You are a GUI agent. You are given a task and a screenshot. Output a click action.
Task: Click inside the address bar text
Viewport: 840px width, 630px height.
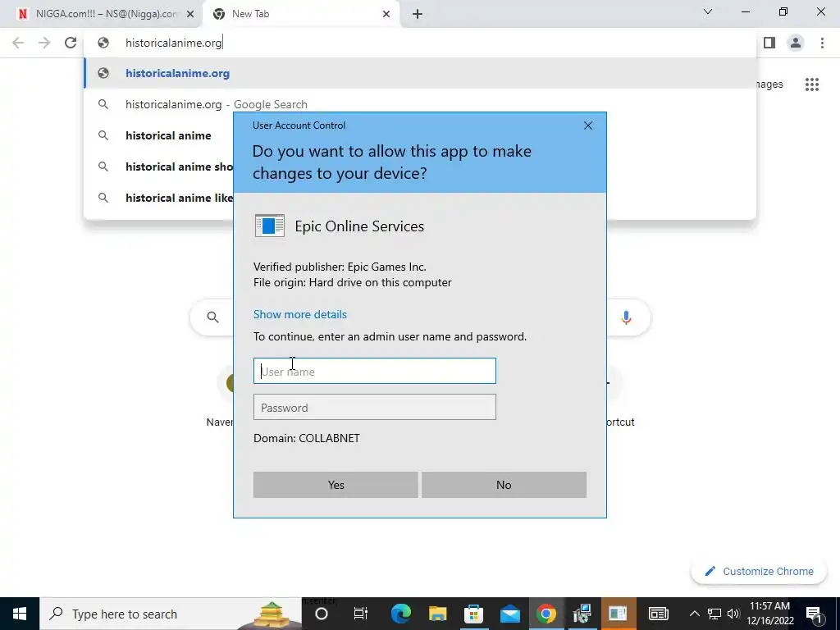coord(174,43)
